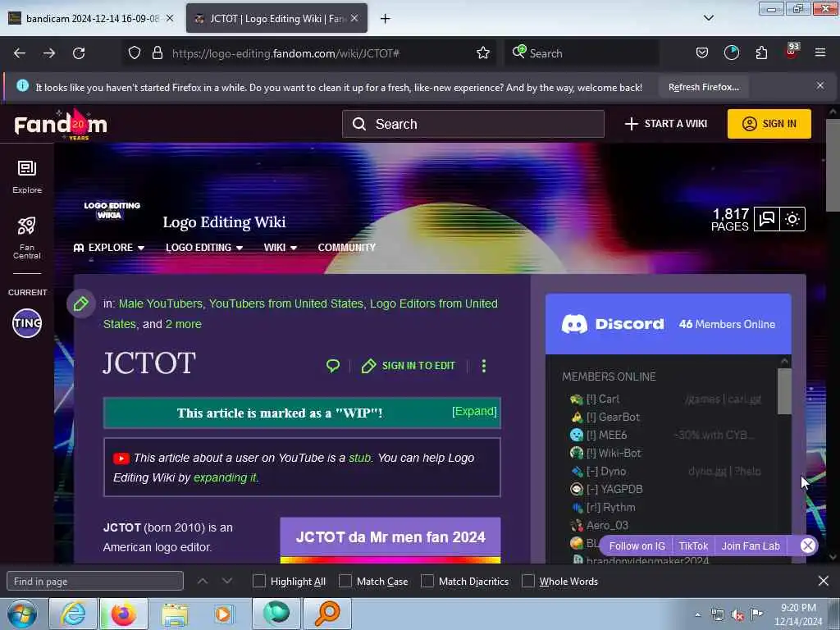This screenshot has height=630, width=840.
Task: Open the Fandom Explore sidebar icon
Action: click(27, 176)
